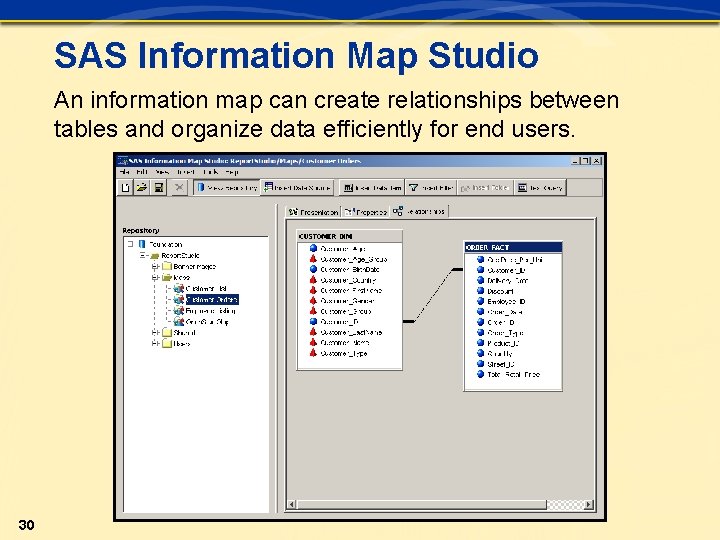Image resolution: width=720 pixels, height=540 pixels.
Task: Select Customer_BirthDate column in CUSTOMER_DIM
Action: pos(344,270)
